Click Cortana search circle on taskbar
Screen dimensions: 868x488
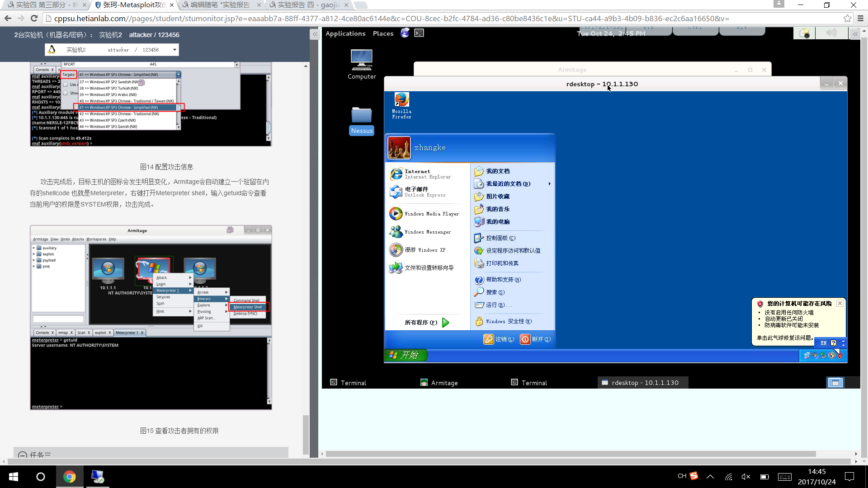[41, 477]
